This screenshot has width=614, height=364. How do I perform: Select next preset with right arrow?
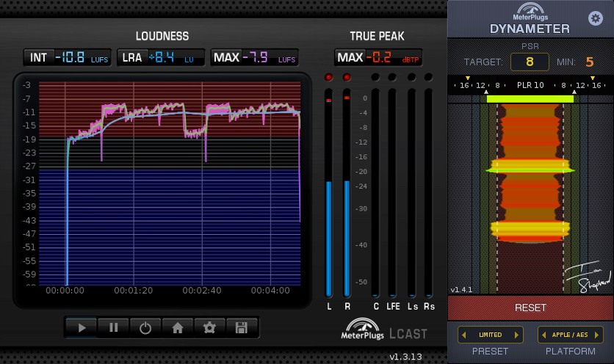click(516, 335)
